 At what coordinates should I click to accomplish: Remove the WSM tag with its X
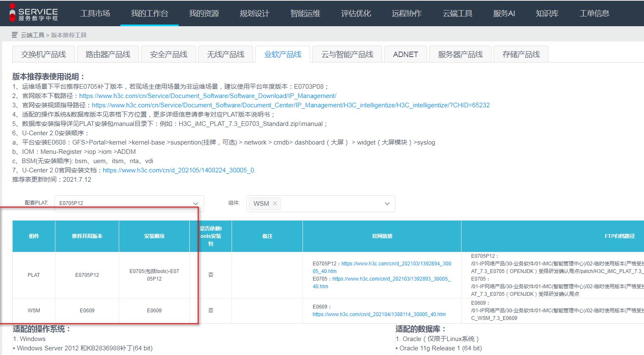pos(275,203)
